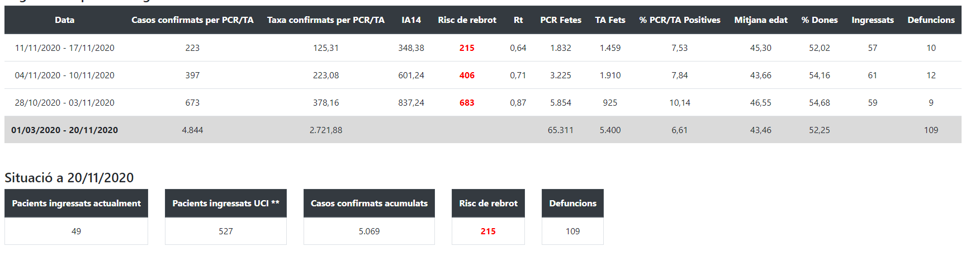Click the 01/03/2020 - 20/11/2020 totals row label
This screenshot has width=980, height=260.
tap(65, 130)
